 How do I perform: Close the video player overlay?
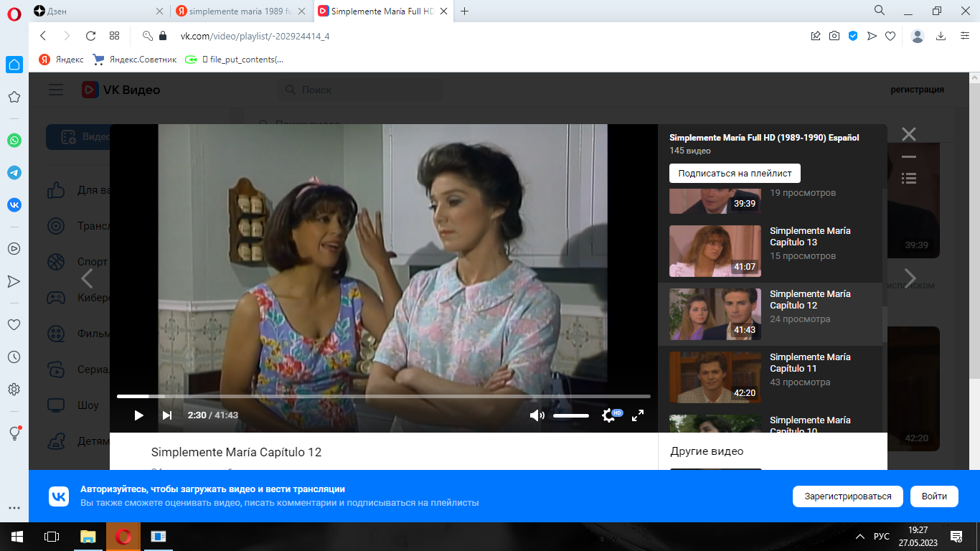(909, 134)
